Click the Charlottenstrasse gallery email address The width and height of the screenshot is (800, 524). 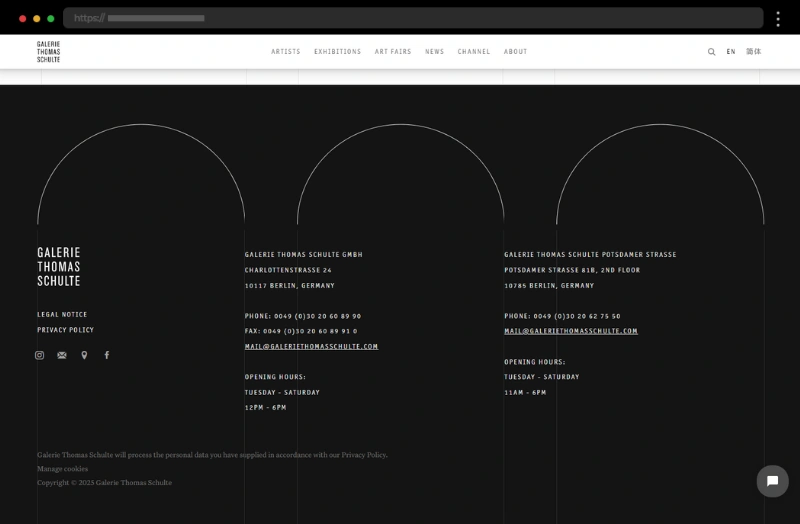pos(311,346)
